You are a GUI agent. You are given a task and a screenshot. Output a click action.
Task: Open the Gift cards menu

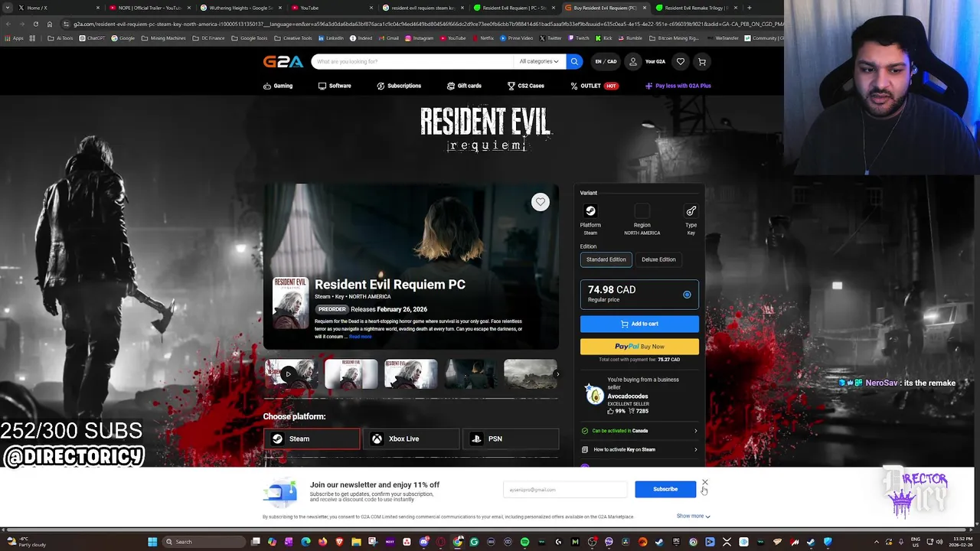(464, 86)
